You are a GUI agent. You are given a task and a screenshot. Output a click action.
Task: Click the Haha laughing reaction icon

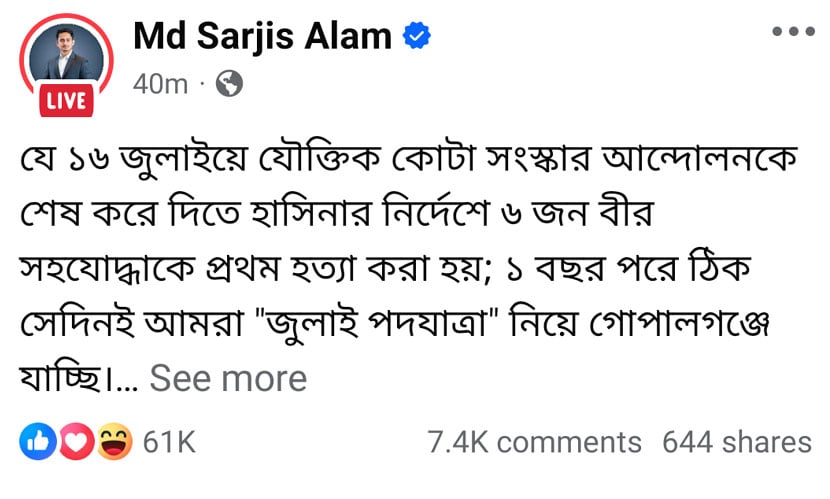tap(114, 441)
